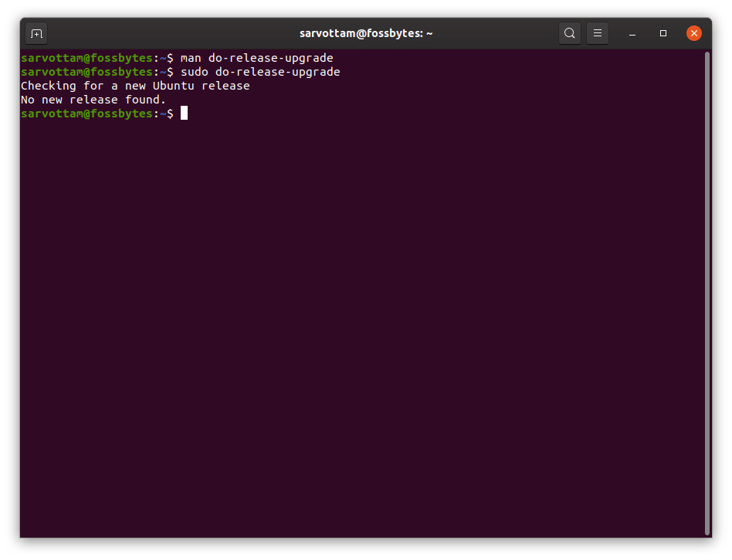Click the New Tab plus icon again
This screenshot has width=732, height=560.
tap(36, 33)
